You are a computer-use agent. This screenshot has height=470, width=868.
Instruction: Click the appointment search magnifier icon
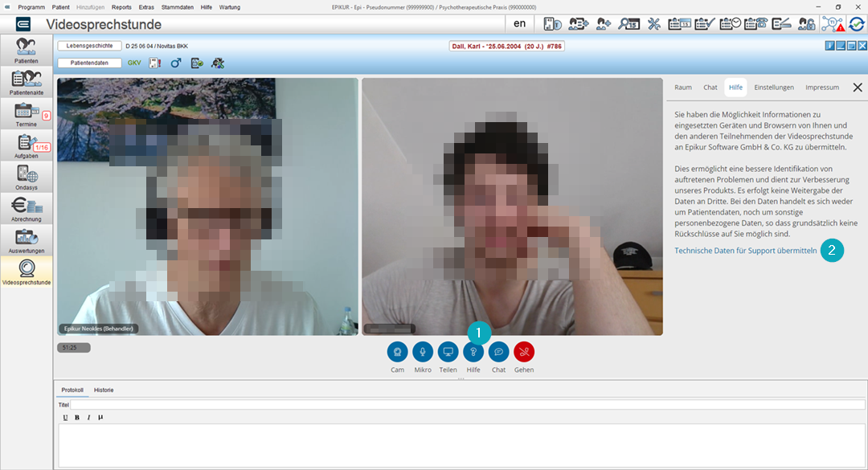pyautogui.click(x=628, y=24)
